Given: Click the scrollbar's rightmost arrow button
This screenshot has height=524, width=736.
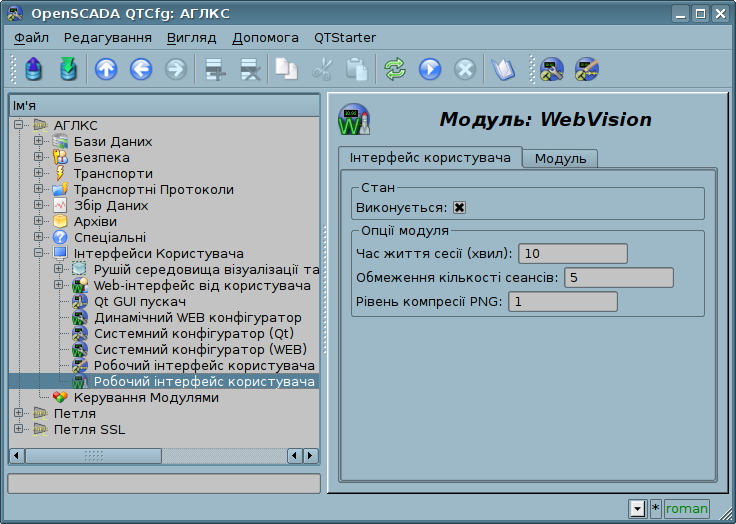Looking at the screenshot, I should point(310,455).
